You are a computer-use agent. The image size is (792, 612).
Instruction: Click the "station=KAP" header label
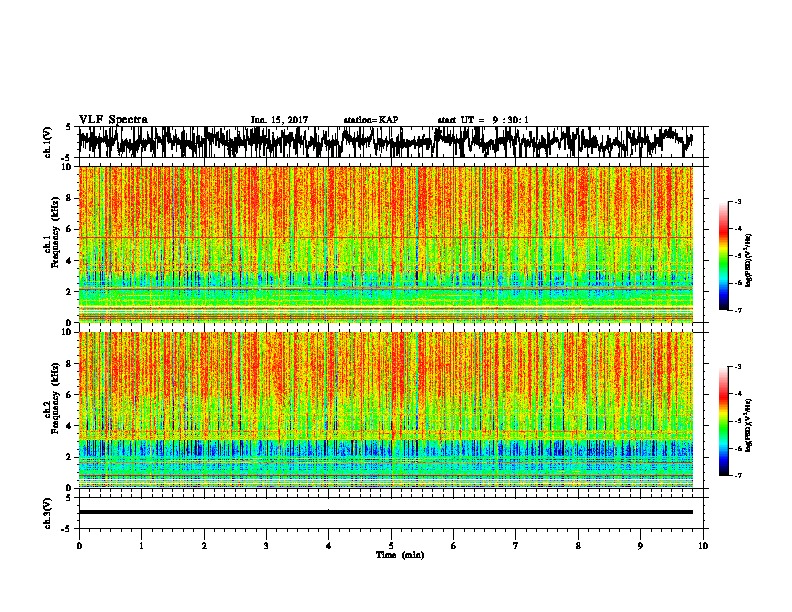[371, 120]
